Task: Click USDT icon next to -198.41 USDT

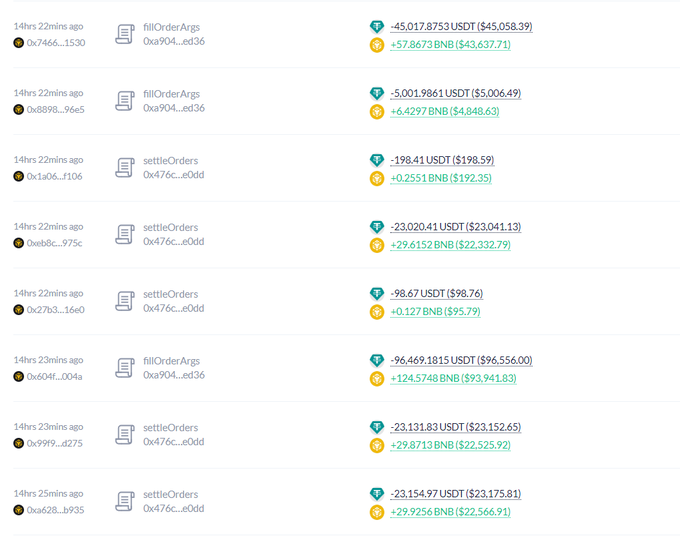Action: (x=377, y=160)
